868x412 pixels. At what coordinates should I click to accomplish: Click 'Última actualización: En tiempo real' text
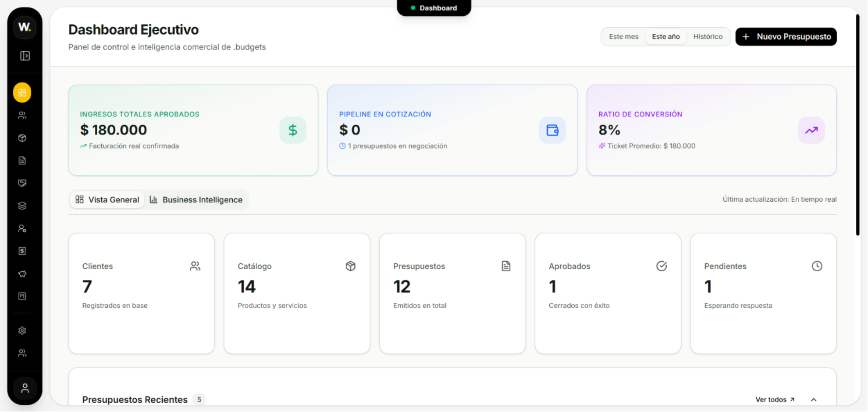tap(780, 199)
